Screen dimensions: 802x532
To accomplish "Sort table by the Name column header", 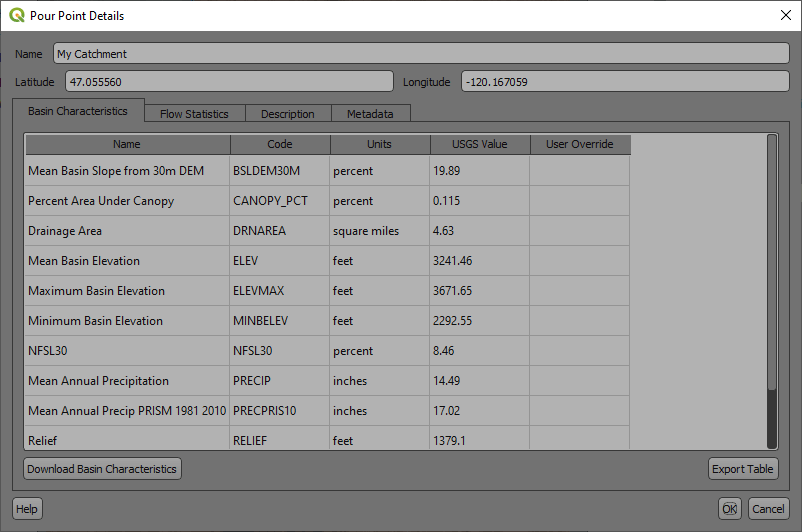I will pos(127,144).
